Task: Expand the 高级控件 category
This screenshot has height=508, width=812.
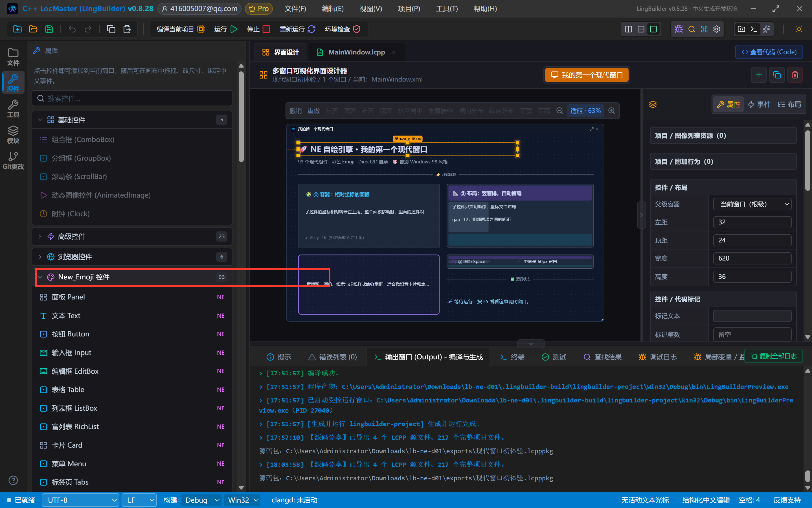Action: (132, 236)
